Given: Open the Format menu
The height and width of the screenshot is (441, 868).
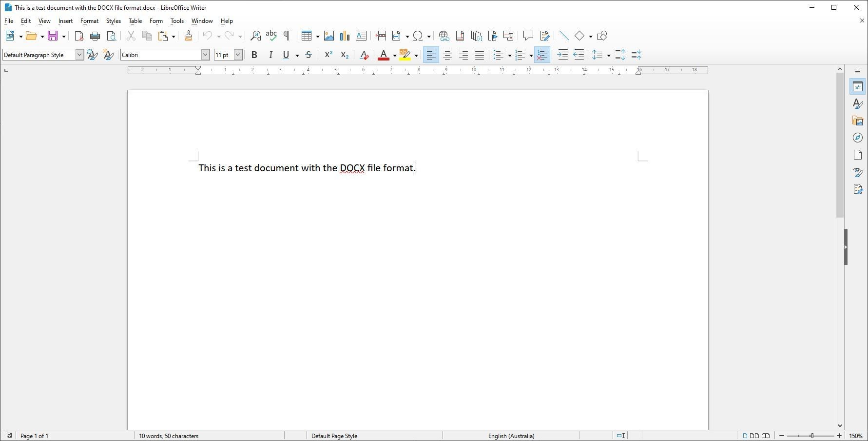Looking at the screenshot, I should click(90, 21).
